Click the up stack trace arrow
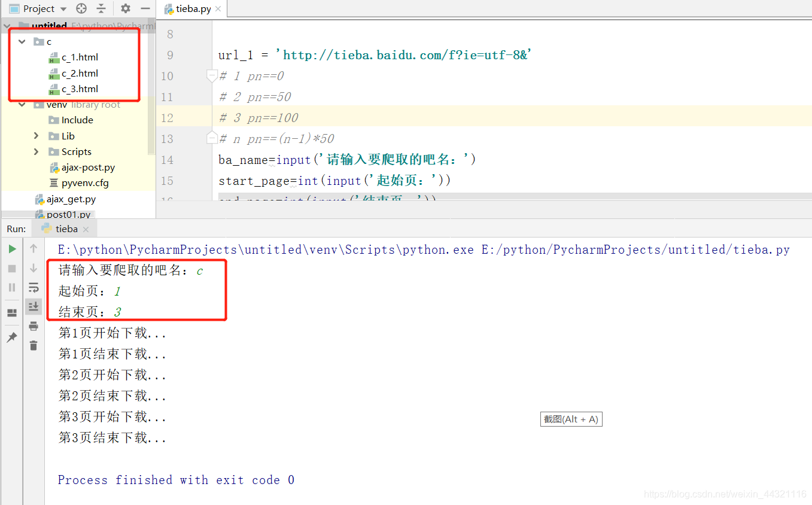This screenshot has width=812, height=505. pyautogui.click(x=34, y=248)
